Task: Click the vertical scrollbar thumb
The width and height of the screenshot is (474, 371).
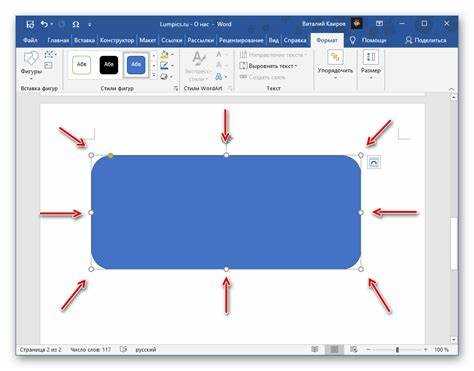Action: (x=453, y=244)
